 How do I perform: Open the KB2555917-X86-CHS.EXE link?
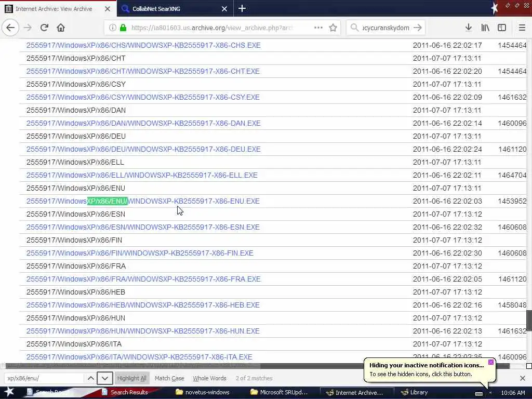[143, 46]
